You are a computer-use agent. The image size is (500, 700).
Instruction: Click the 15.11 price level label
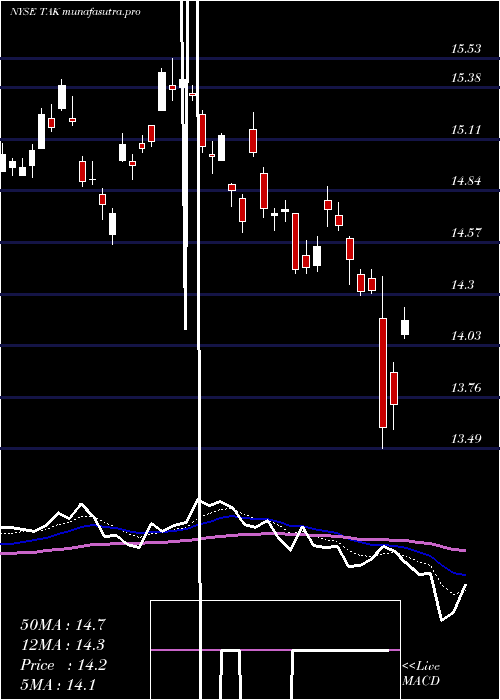(466, 130)
